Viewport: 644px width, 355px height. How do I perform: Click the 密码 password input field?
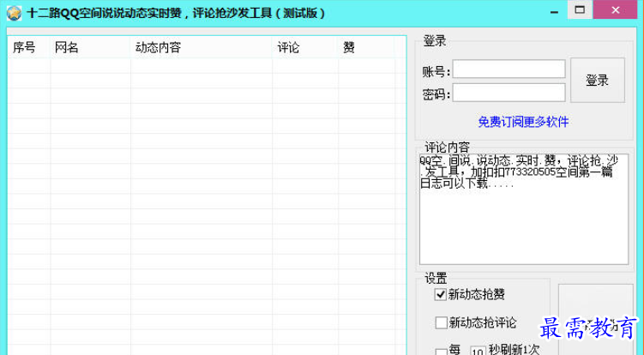click(509, 93)
